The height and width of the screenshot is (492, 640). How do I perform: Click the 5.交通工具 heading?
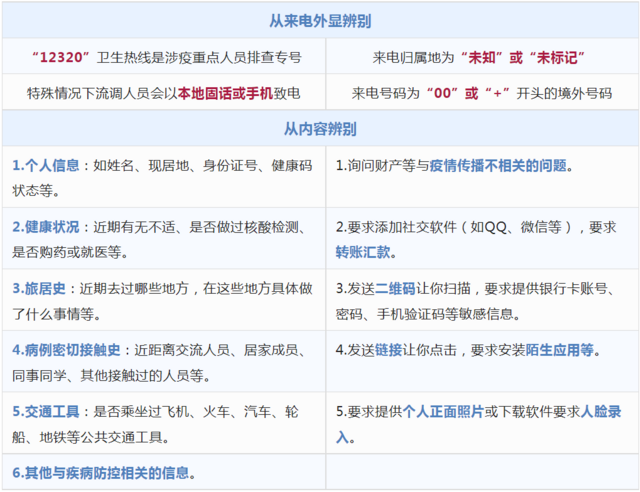[x=45, y=411]
